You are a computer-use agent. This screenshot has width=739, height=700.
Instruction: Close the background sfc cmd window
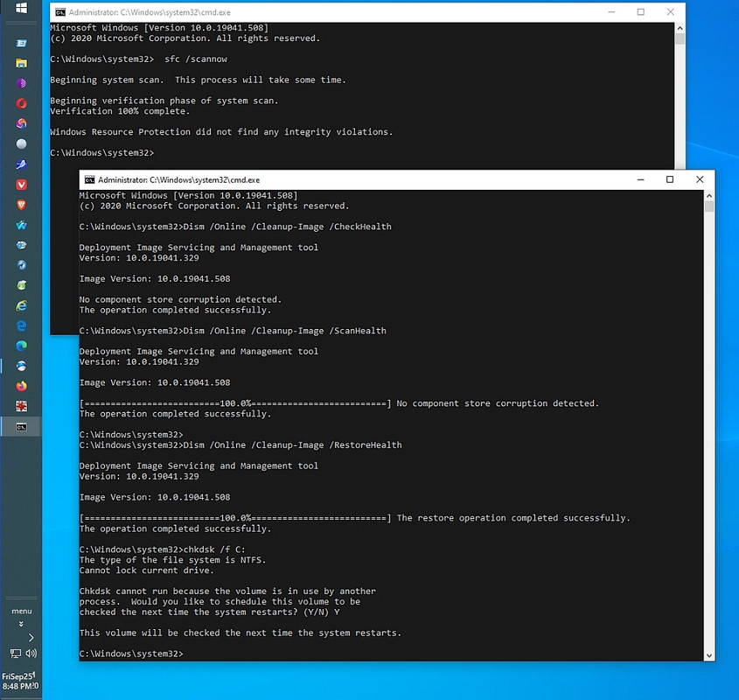(x=671, y=11)
